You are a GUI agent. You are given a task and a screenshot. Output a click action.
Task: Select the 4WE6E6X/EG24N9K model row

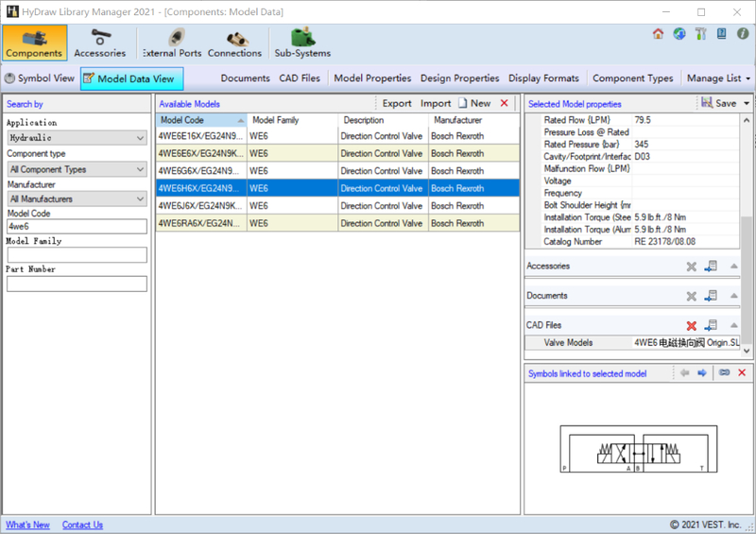pos(337,153)
